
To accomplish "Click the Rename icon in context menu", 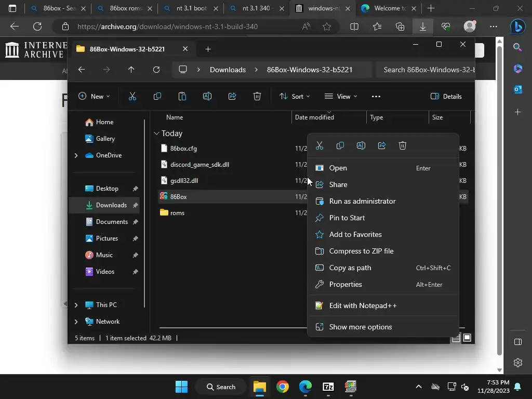I will [361, 145].
